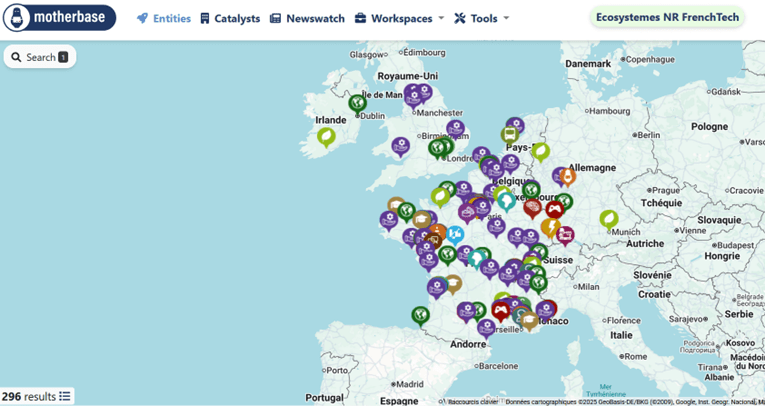Viewport: 765px width, 406px height.
Task: Select the green globe marker in southwest France
Action: (x=420, y=315)
